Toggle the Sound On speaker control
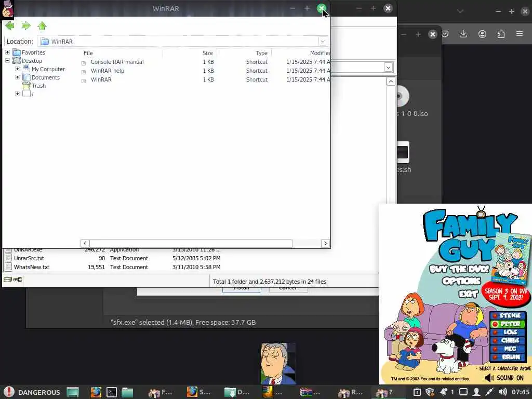The width and height of the screenshot is (532, 399). pyautogui.click(x=504, y=378)
